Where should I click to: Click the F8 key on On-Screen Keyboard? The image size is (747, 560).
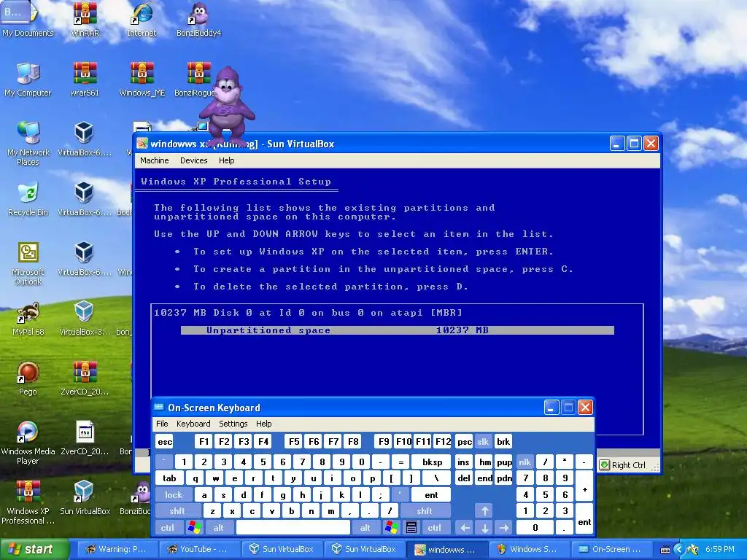point(353,442)
